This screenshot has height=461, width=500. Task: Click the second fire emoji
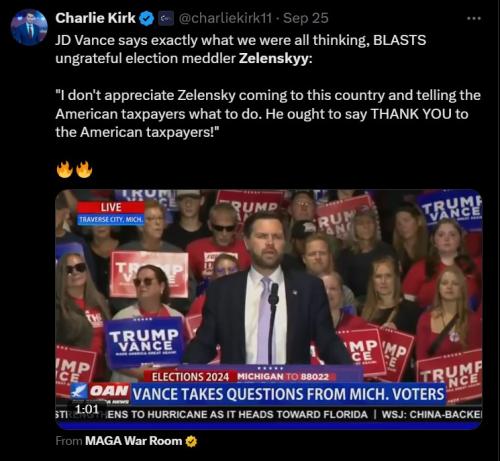coord(84,169)
